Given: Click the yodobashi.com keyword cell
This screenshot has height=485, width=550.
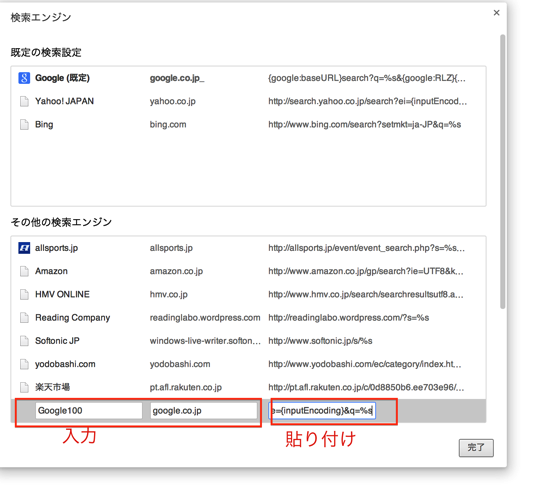Looking at the screenshot, I should (x=180, y=364).
